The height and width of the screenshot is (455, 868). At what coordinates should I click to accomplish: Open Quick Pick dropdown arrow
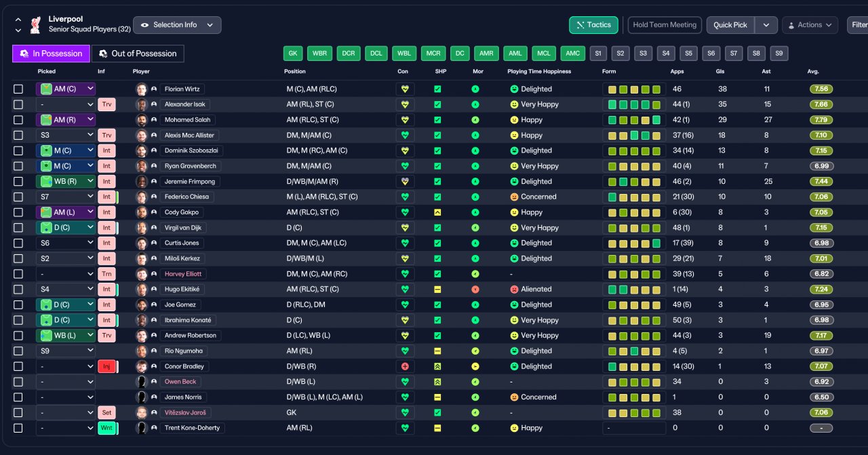coord(766,25)
